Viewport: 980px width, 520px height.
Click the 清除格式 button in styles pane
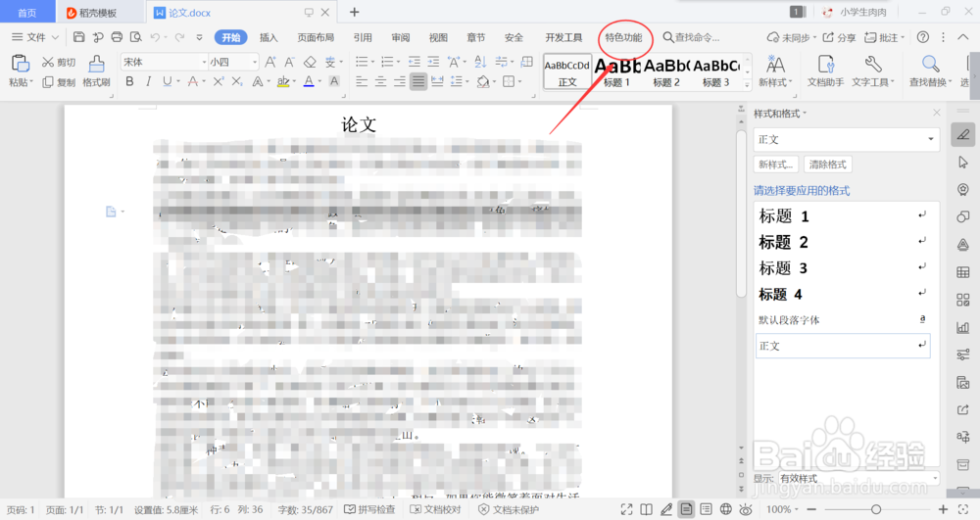[x=827, y=165]
